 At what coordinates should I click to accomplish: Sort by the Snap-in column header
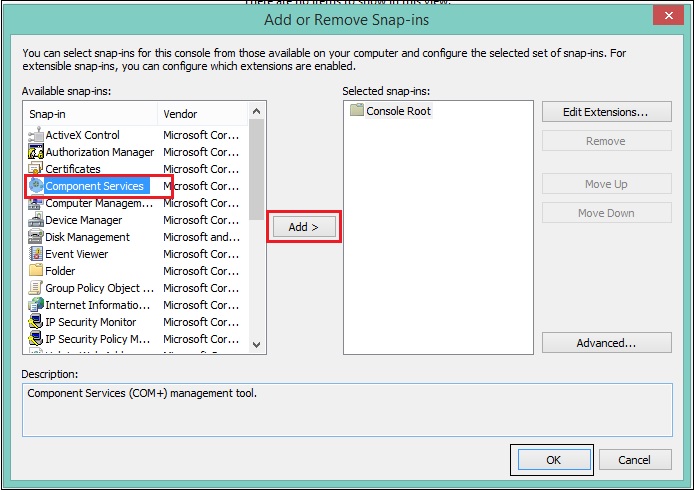point(91,114)
